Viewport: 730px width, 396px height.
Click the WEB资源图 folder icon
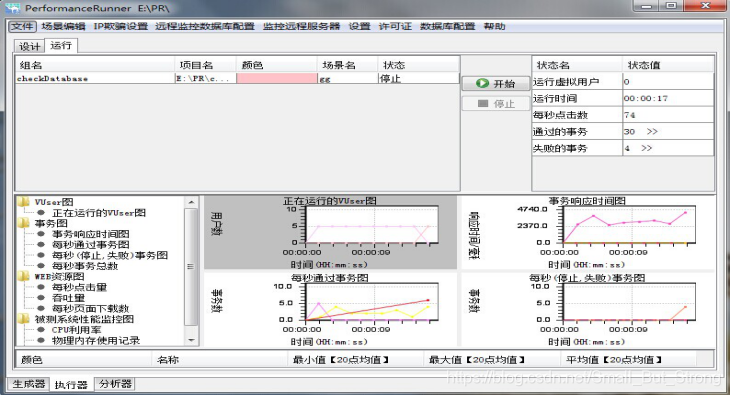coord(24,276)
